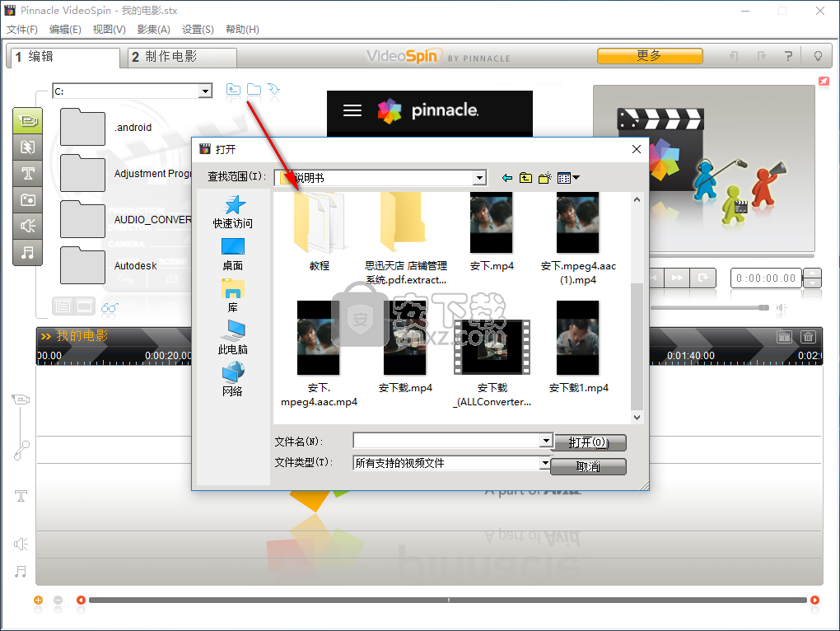
Task: Close the 打开 dialog
Action: 637,149
